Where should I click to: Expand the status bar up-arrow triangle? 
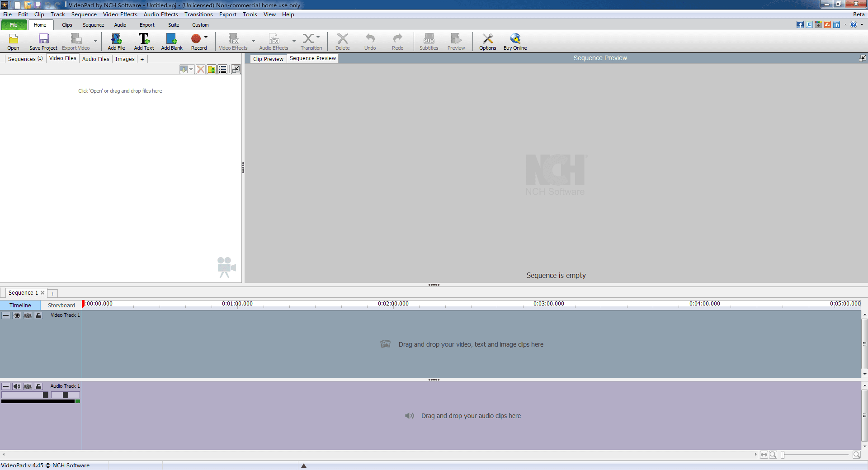(304, 465)
